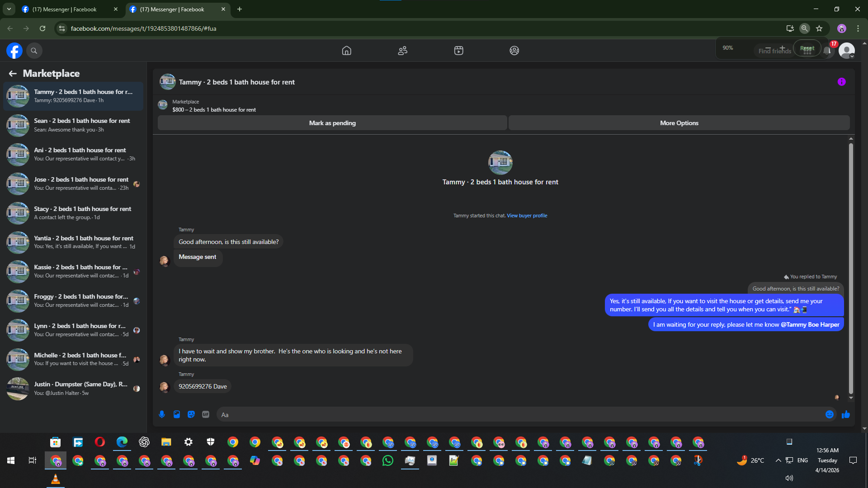Go back with the Marketplace arrow

[13, 73]
